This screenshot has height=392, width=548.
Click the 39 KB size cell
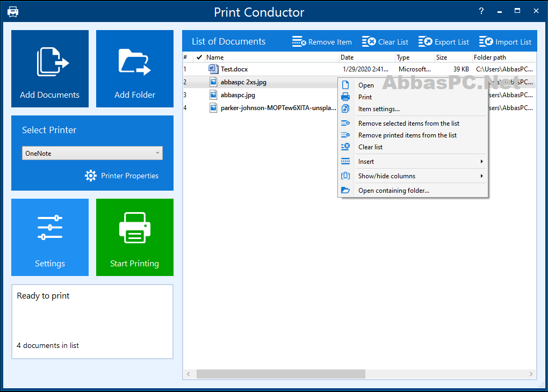(x=461, y=69)
